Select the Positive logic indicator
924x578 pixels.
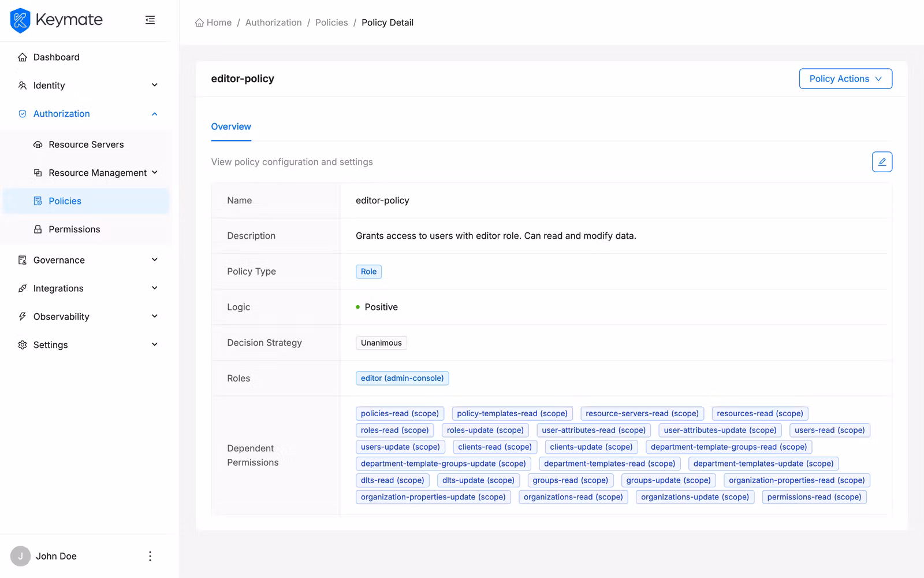coord(376,307)
